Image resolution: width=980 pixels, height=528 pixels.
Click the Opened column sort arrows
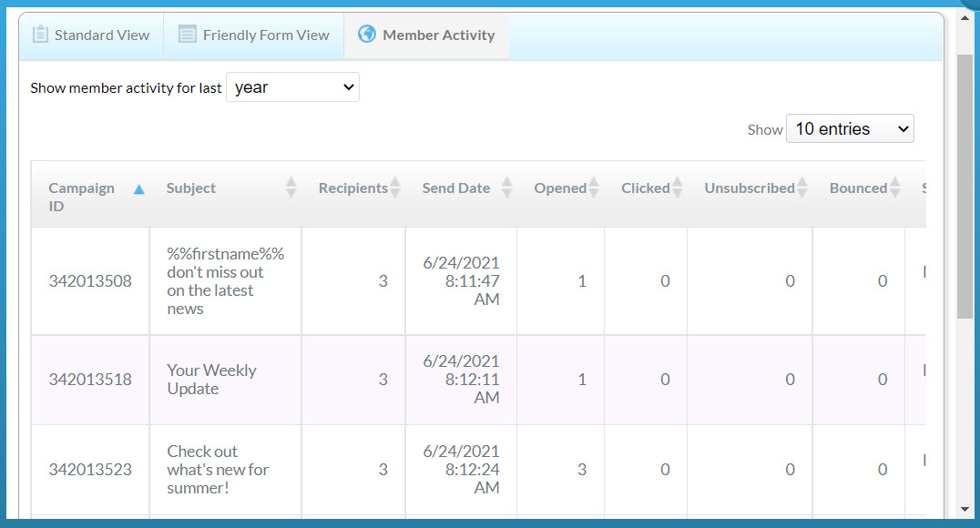click(594, 188)
